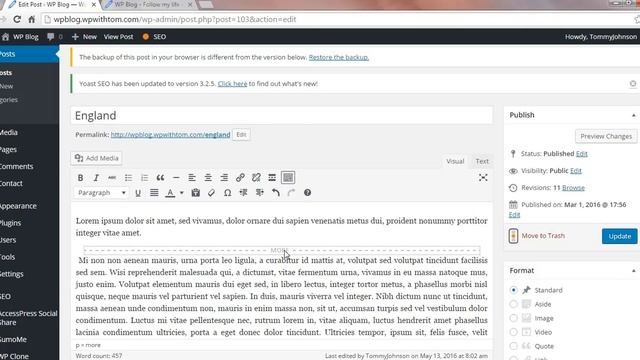
Task: Increase the paragraph indent
Action: 260,193
